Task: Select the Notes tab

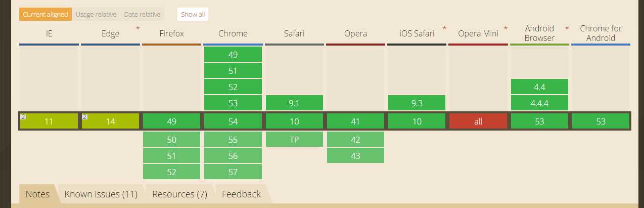Action: (x=38, y=194)
